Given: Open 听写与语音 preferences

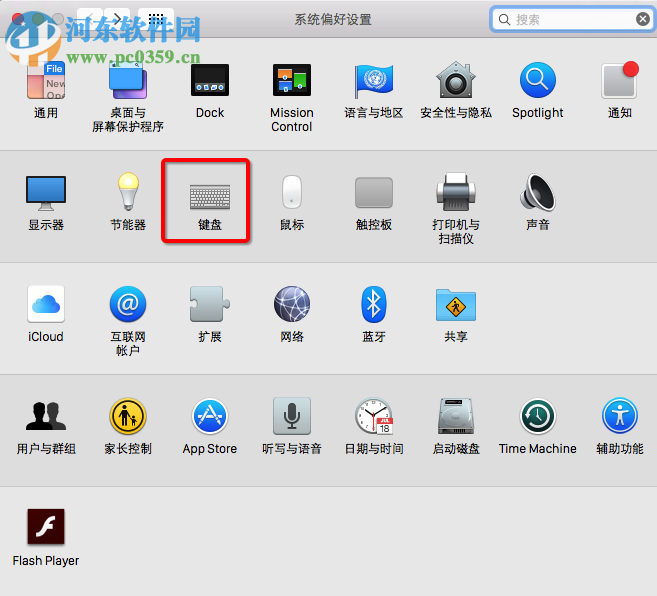Looking at the screenshot, I should 292,416.
